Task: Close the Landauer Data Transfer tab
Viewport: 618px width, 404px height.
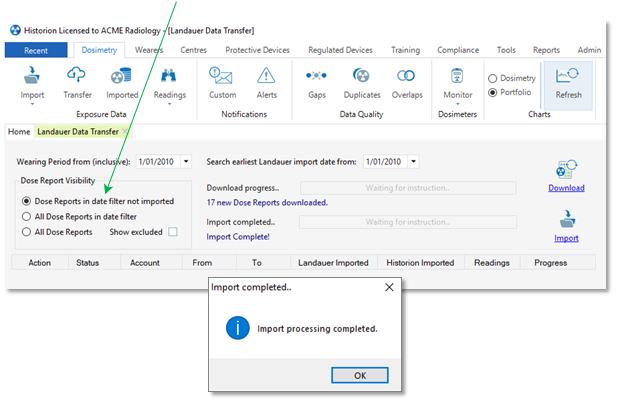Action: (125, 131)
